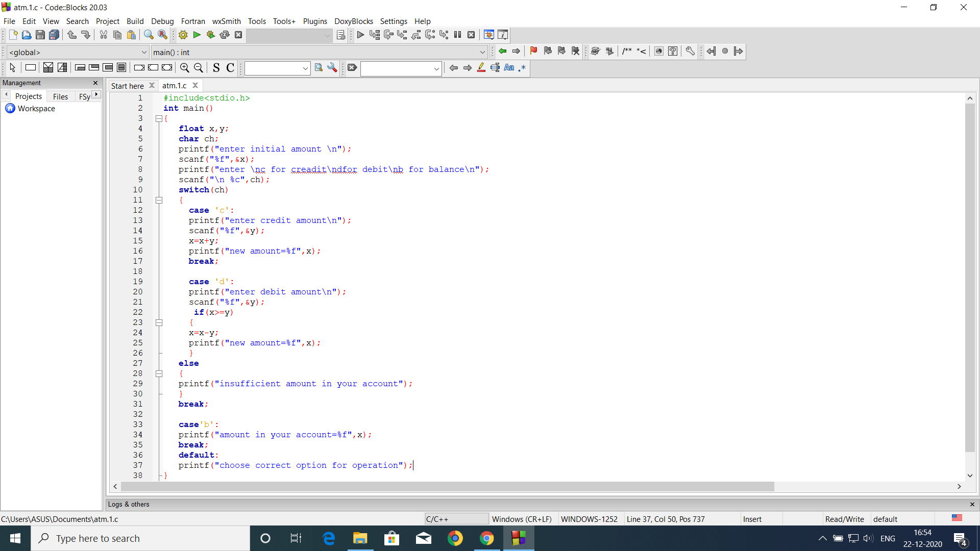980x551 pixels.
Task: Click the Zoom In magnifier icon on editor toolbar
Action: pos(184,67)
